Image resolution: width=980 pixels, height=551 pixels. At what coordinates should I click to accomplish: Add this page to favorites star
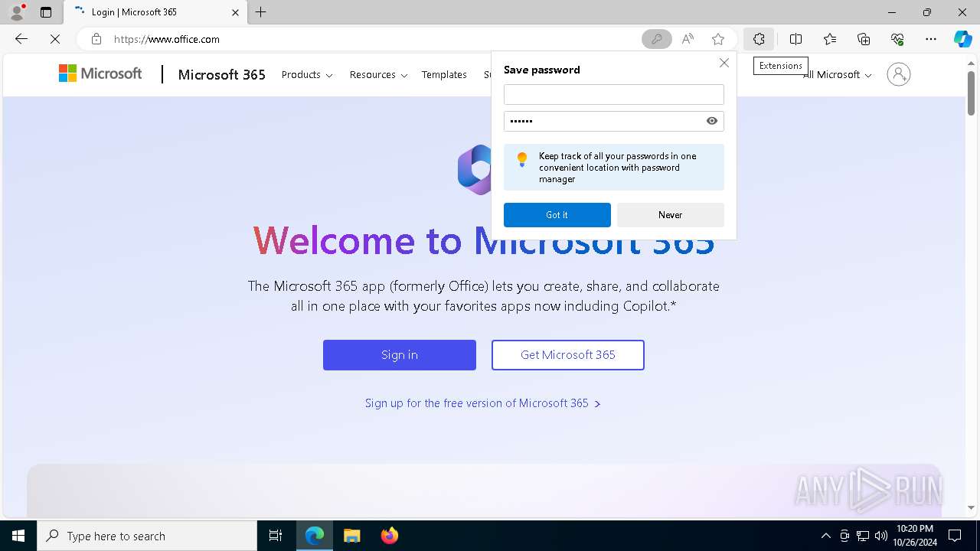pos(717,39)
